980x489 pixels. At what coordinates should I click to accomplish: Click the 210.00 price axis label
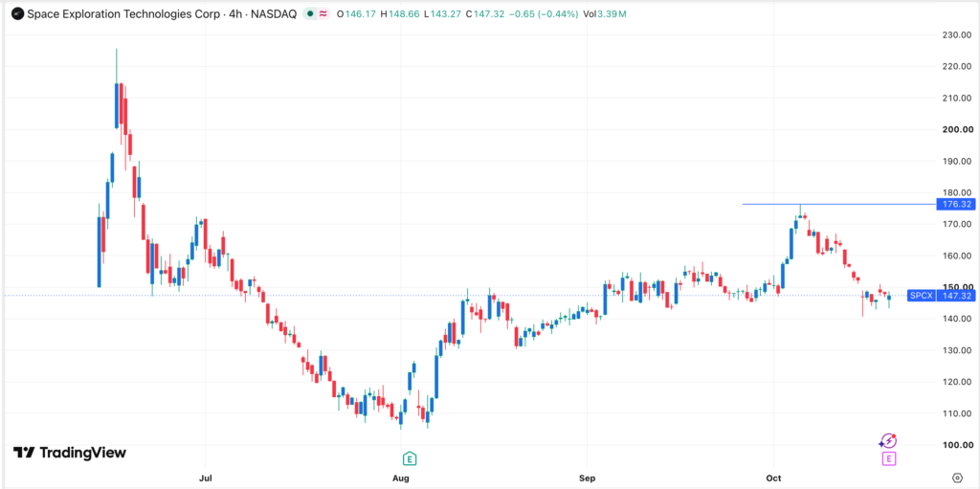[x=957, y=99]
